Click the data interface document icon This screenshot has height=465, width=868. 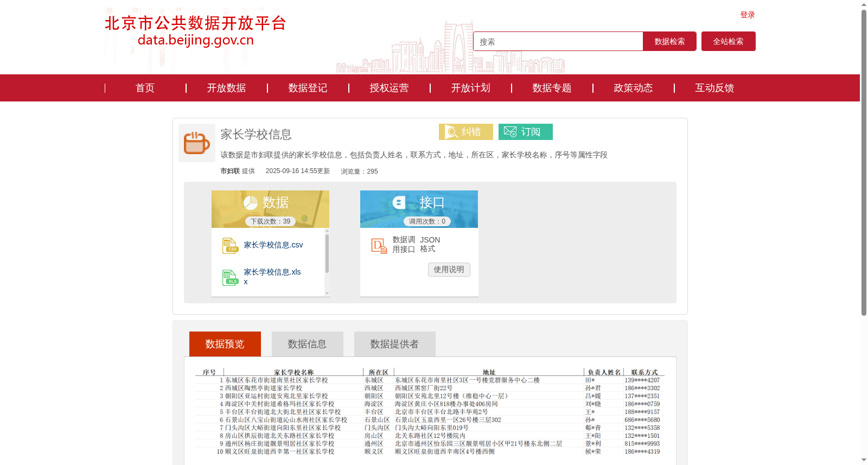pos(379,246)
